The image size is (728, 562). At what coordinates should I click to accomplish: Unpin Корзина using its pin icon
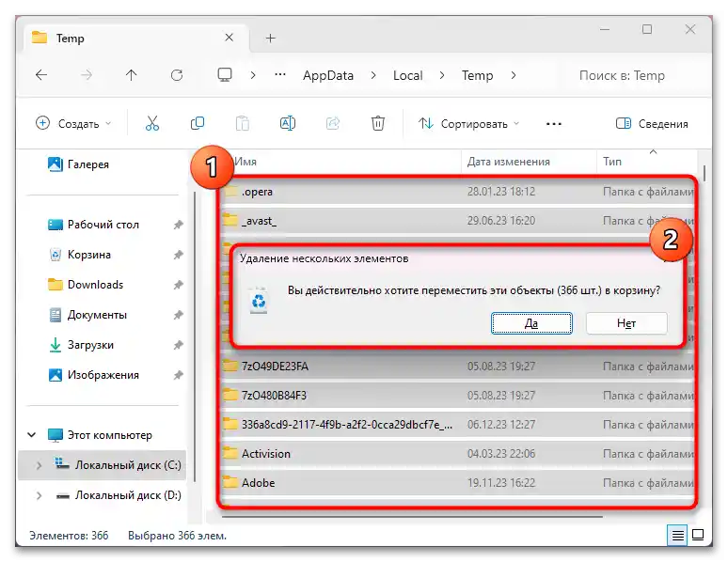tap(179, 255)
